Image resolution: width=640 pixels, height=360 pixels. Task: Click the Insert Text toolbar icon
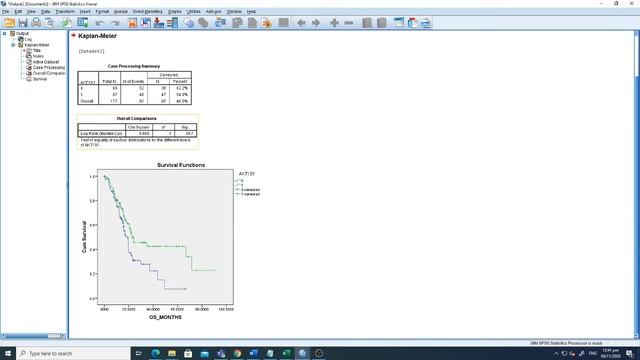point(426,23)
